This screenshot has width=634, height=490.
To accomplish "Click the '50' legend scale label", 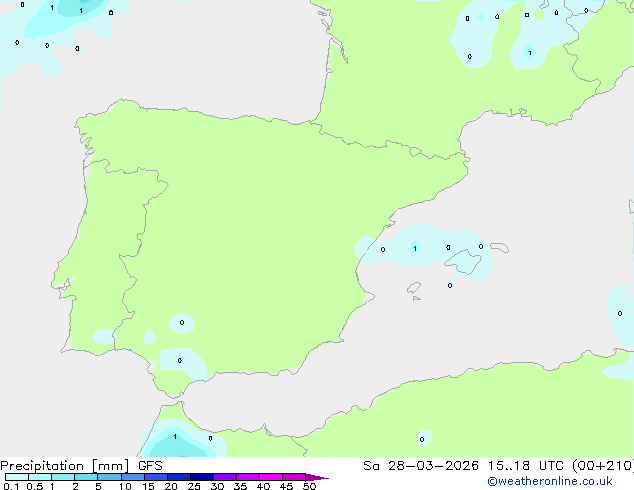I will 310,486.
